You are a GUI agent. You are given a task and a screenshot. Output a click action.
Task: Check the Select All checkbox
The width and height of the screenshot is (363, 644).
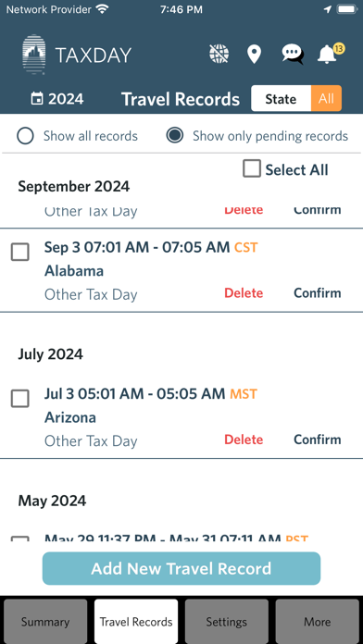252,168
